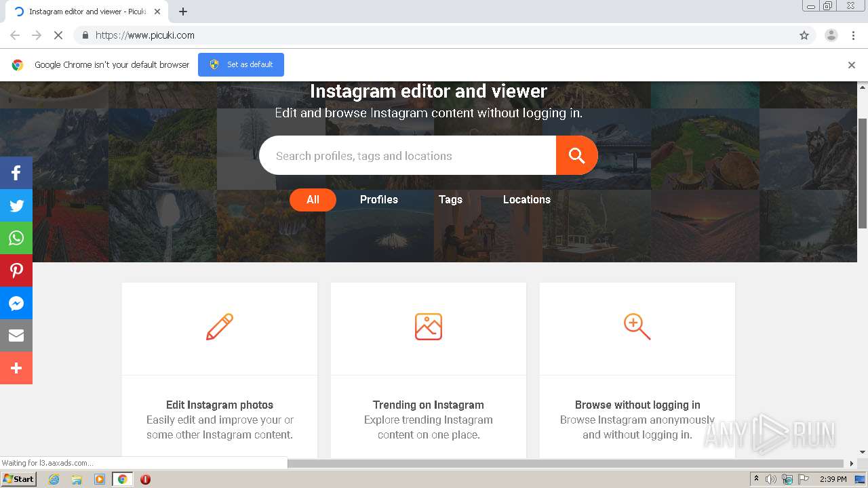
Task: Open more sharing options plus icon
Action: tap(16, 368)
